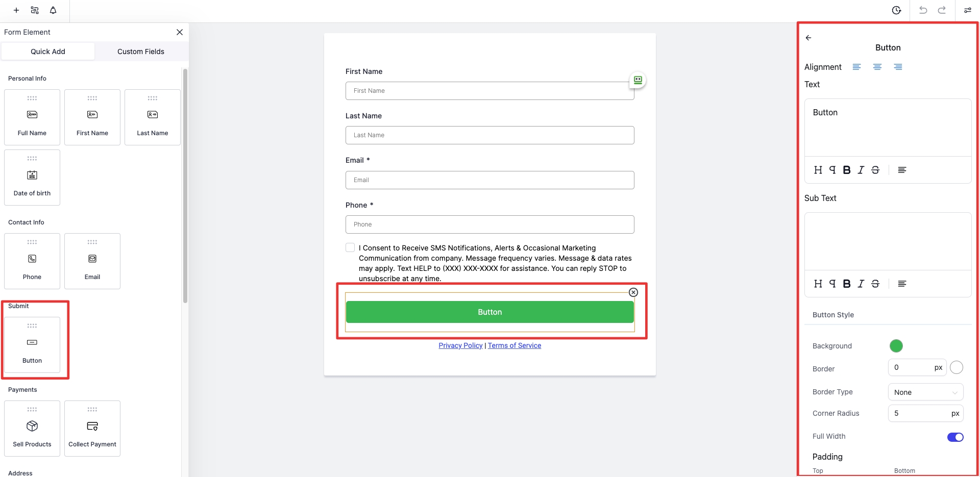Screen dimensions: 980x477
Task: Click the notification bell icon
Action: click(x=53, y=10)
